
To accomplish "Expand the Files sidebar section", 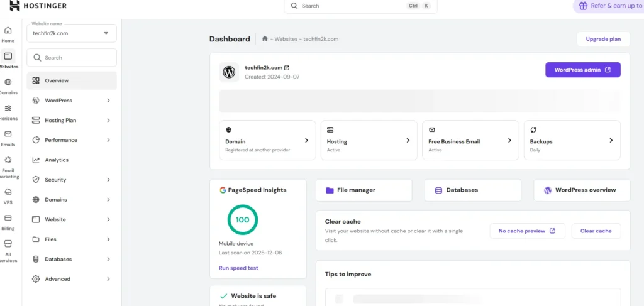I will point(108,239).
